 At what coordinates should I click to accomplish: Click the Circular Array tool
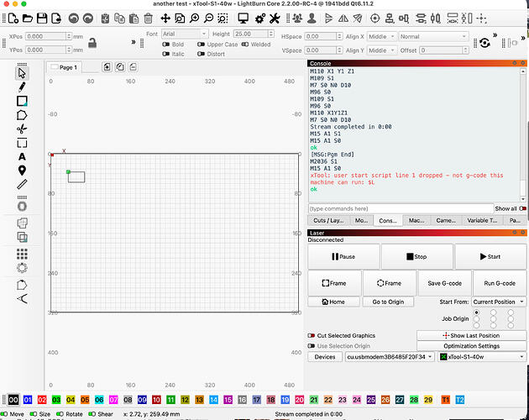(x=22, y=268)
